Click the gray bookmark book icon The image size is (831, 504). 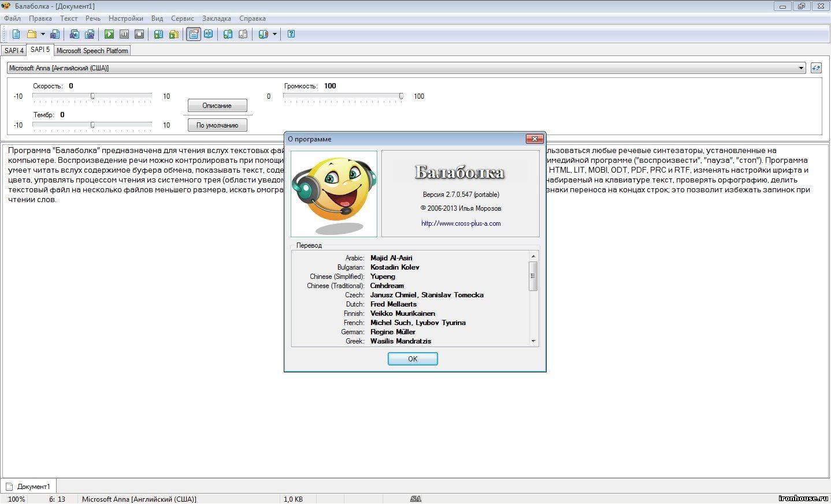click(x=243, y=34)
